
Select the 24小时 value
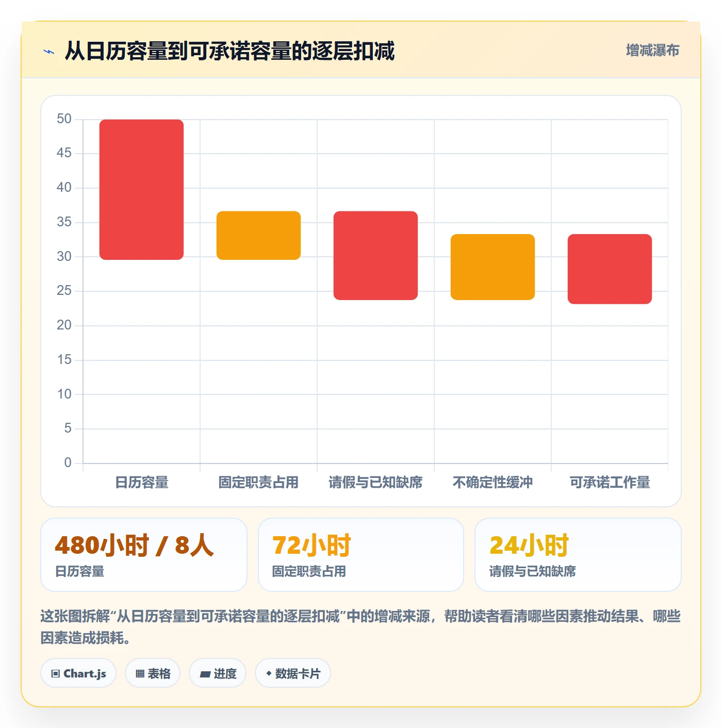click(529, 545)
